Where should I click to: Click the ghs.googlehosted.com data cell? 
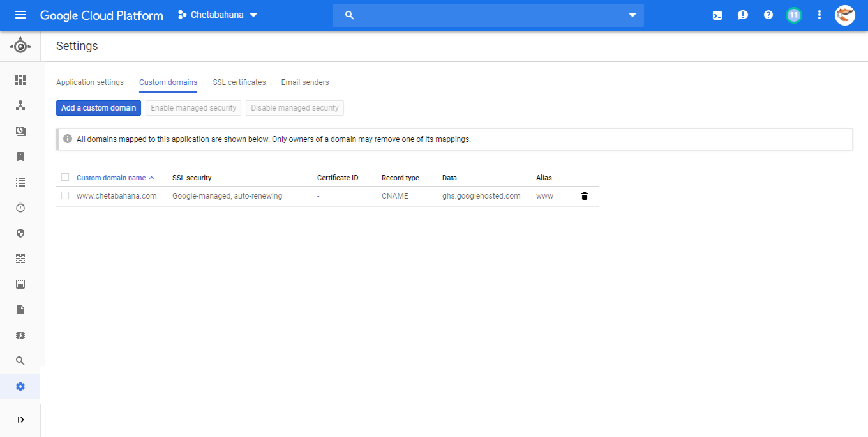481,196
